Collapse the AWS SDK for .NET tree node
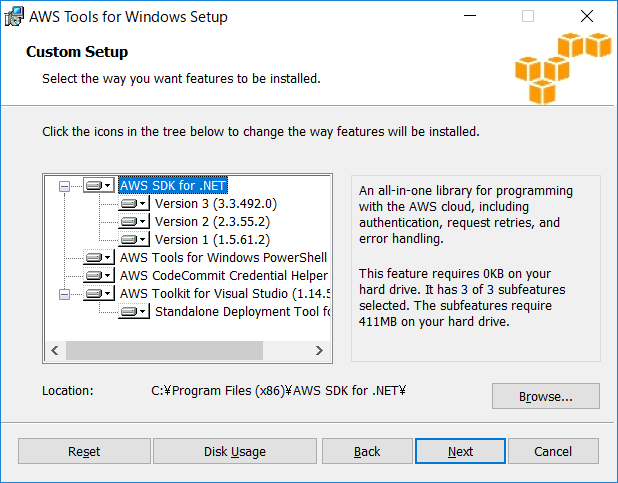This screenshot has height=483, width=618. (64, 186)
